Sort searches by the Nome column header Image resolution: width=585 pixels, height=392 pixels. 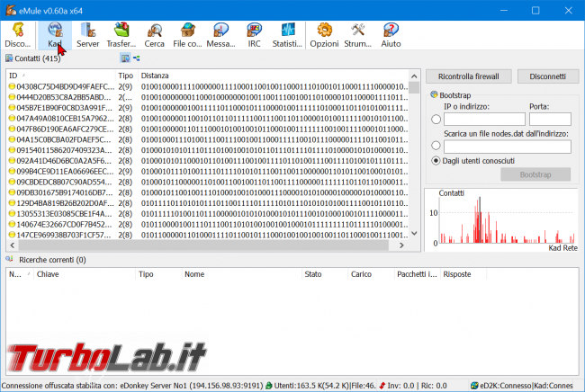[241, 274]
